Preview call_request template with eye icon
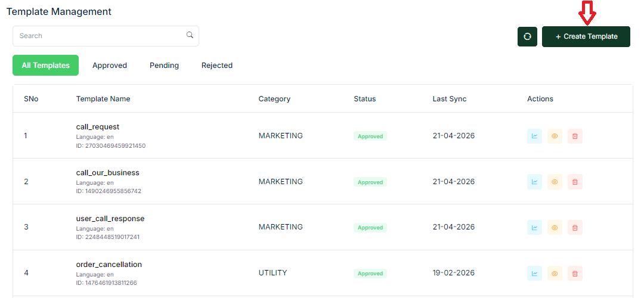This screenshot has height=298, width=644. pos(555,136)
